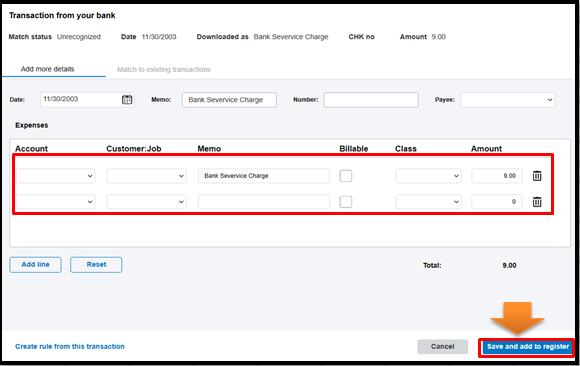Image resolution: width=580 pixels, height=366 pixels.
Task: Tick Billable for the Bank Severvice Charge line
Action: [345, 176]
